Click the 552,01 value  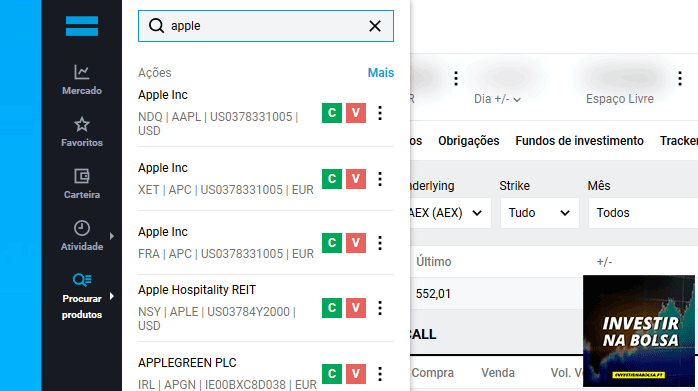(x=433, y=294)
